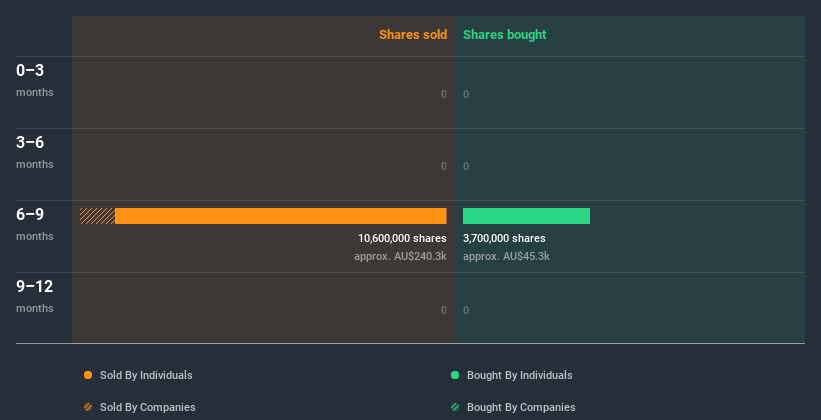Click the hatched Bought By Companies legend icon
Viewport: 821px width, 420px height.
pos(455,407)
